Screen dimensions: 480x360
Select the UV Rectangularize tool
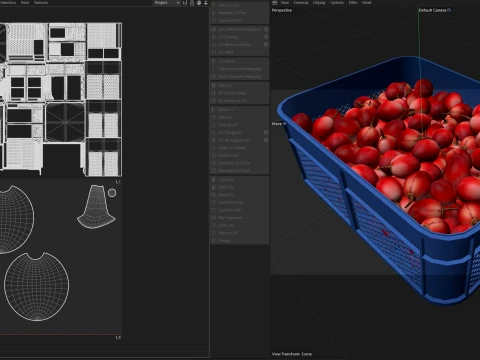click(x=237, y=140)
